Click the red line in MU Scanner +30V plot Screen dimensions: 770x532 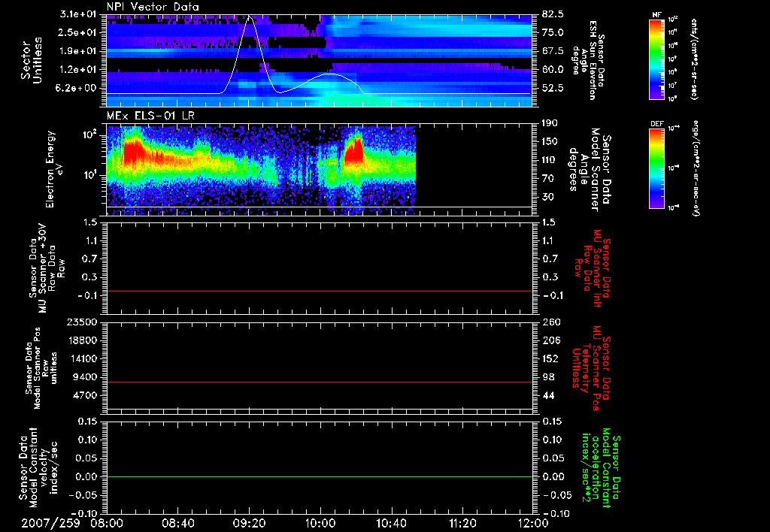(x=320, y=291)
